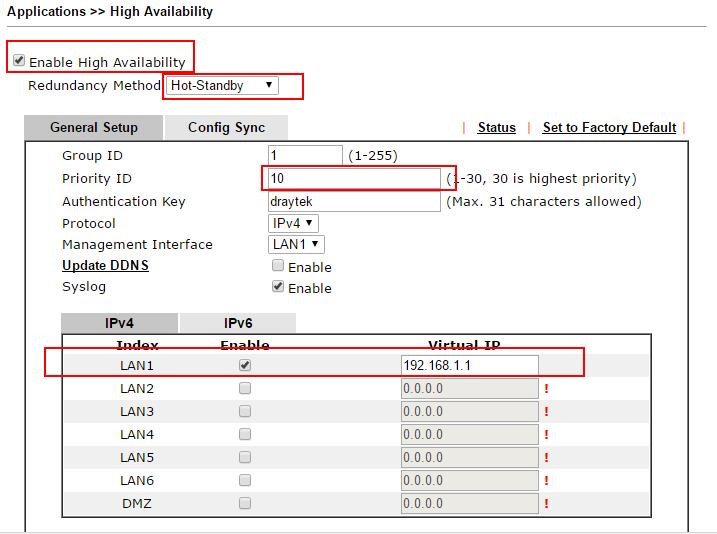
Task: Click the LAN1 Virtual IP field
Action: tap(469, 365)
